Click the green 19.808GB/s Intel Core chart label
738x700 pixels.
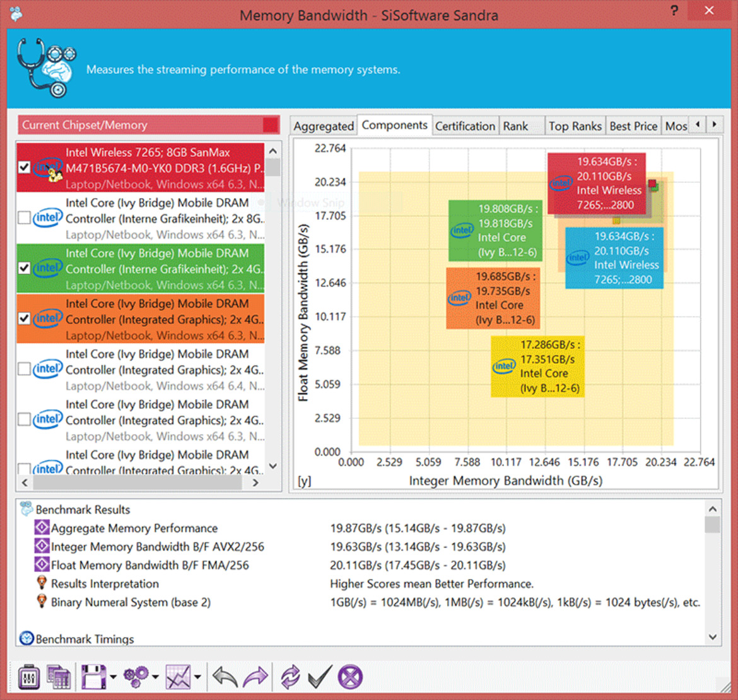tap(496, 231)
